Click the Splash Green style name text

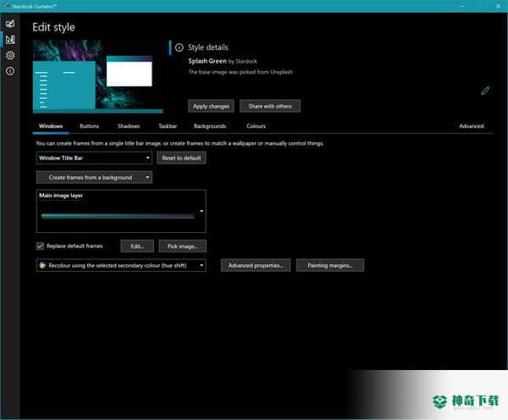[x=207, y=61]
